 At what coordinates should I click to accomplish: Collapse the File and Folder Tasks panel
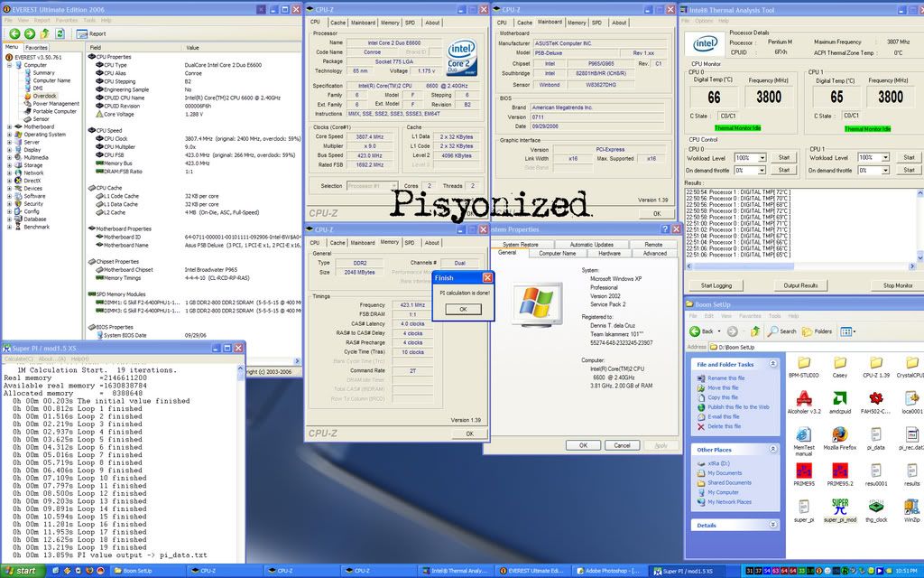pos(772,364)
